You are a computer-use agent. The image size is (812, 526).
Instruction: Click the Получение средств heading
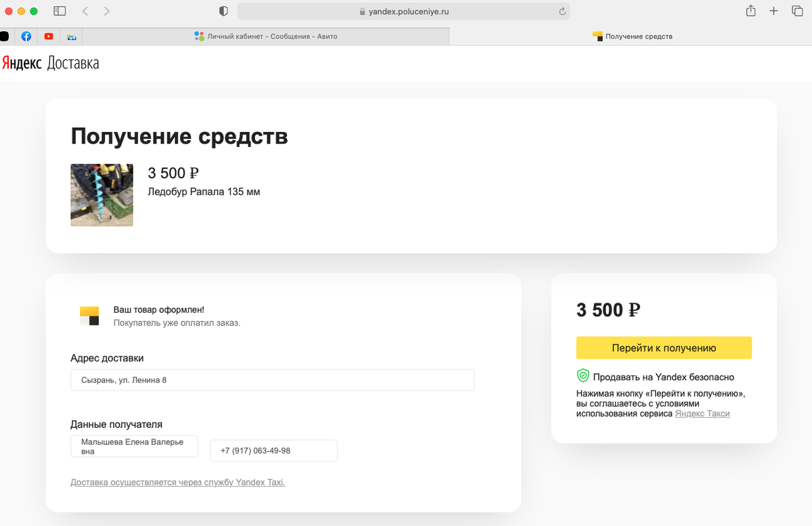[179, 136]
